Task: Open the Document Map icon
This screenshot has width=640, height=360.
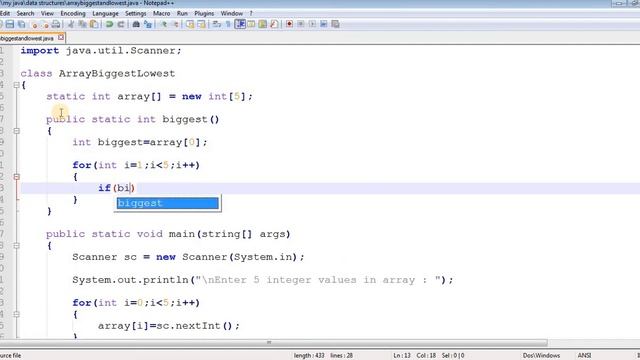Action: pos(262,24)
